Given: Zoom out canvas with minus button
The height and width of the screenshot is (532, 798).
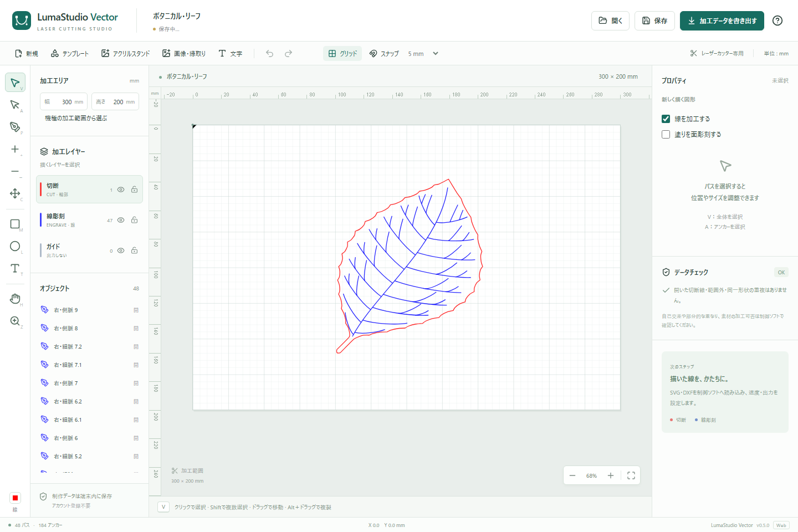Looking at the screenshot, I should [572, 475].
